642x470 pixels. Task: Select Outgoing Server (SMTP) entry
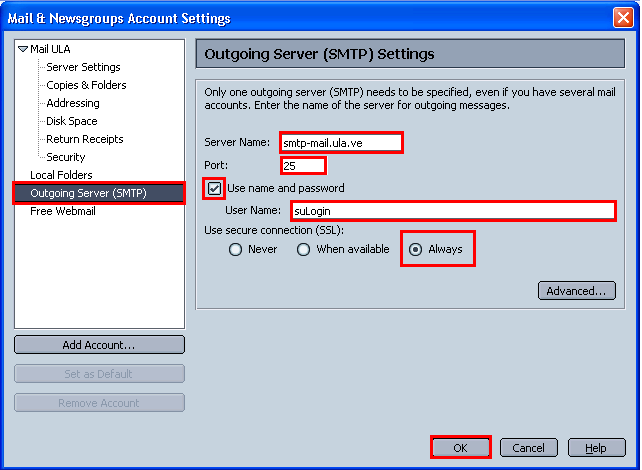pyautogui.click(x=99, y=193)
